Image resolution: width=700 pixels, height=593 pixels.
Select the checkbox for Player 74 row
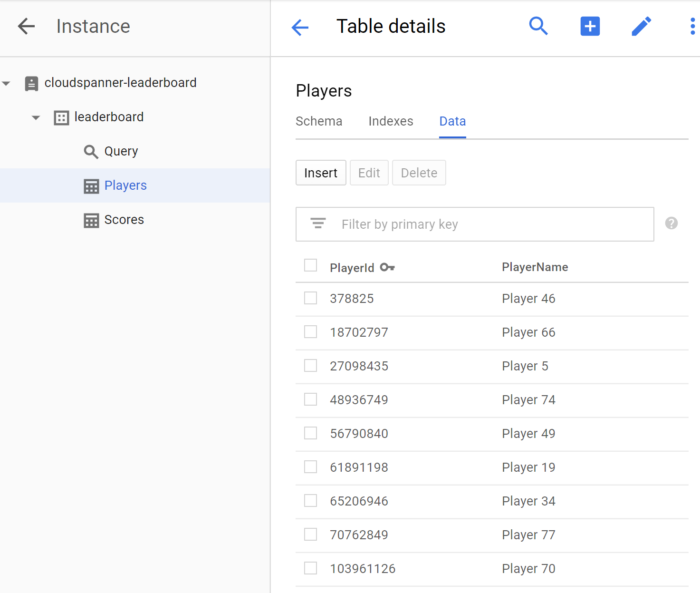pos(310,399)
